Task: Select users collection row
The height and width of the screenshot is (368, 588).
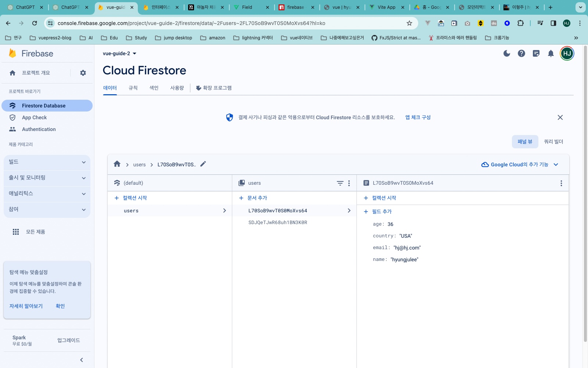Action: tap(170, 211)
